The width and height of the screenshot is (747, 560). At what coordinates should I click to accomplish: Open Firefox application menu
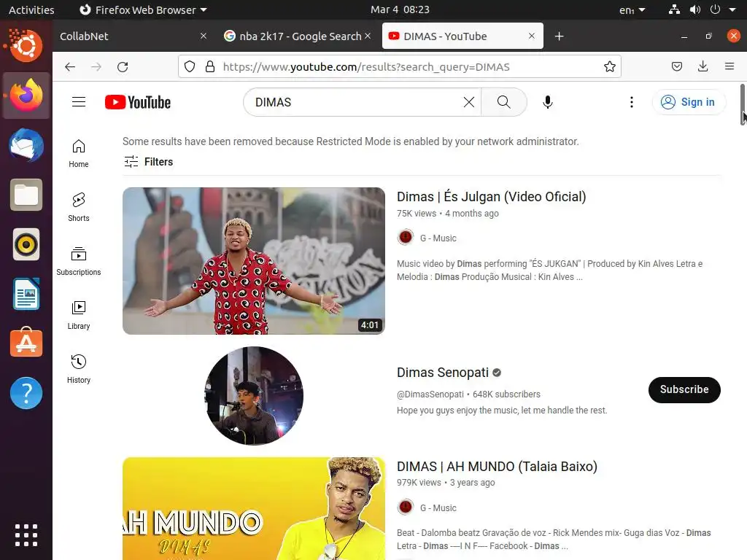click(729, 66)
